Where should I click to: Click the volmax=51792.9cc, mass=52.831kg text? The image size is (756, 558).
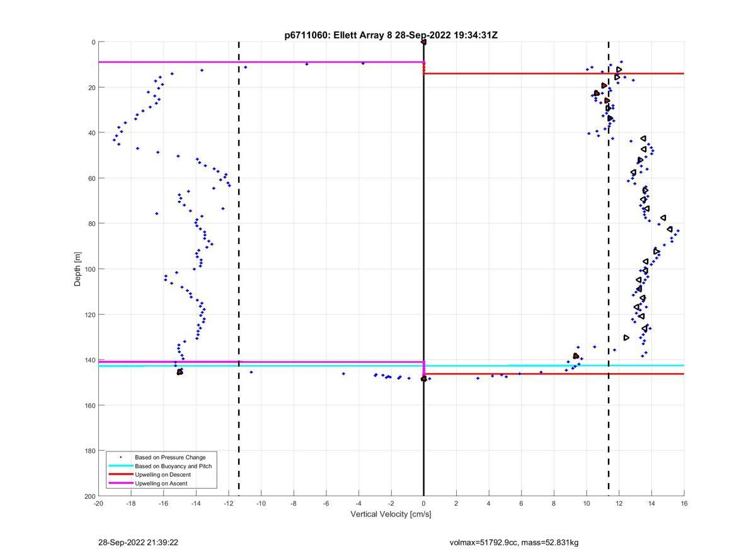(514, 542)
